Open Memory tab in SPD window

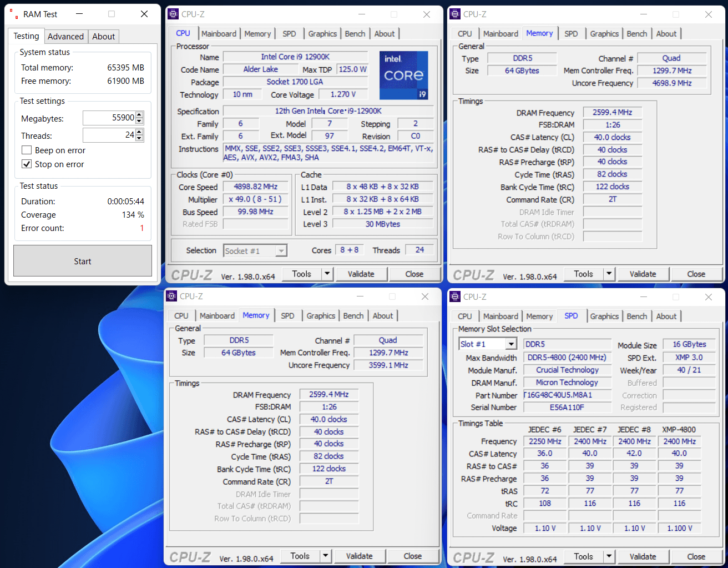click(x=539, y=316)
